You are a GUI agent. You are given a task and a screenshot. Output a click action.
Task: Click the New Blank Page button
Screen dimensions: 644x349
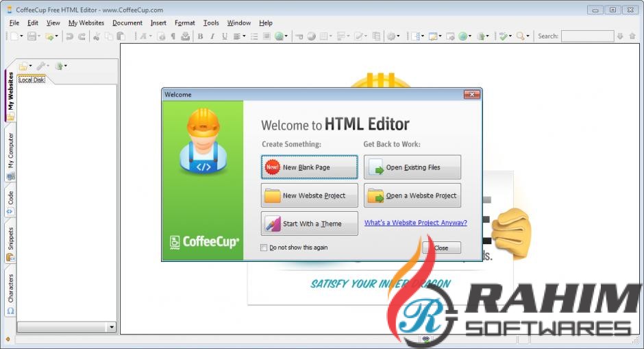(x=309, y=167)
